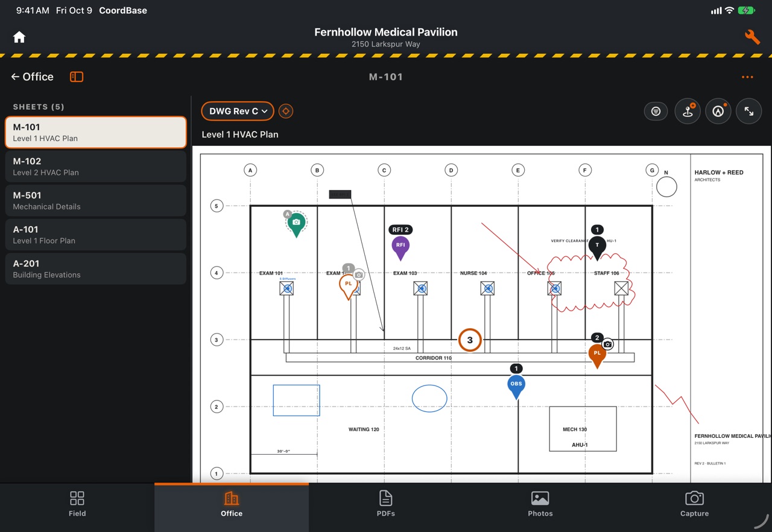Tap the 2150 Larkspur Way address subtitle
772x532 pixels.
click(386, 44)
